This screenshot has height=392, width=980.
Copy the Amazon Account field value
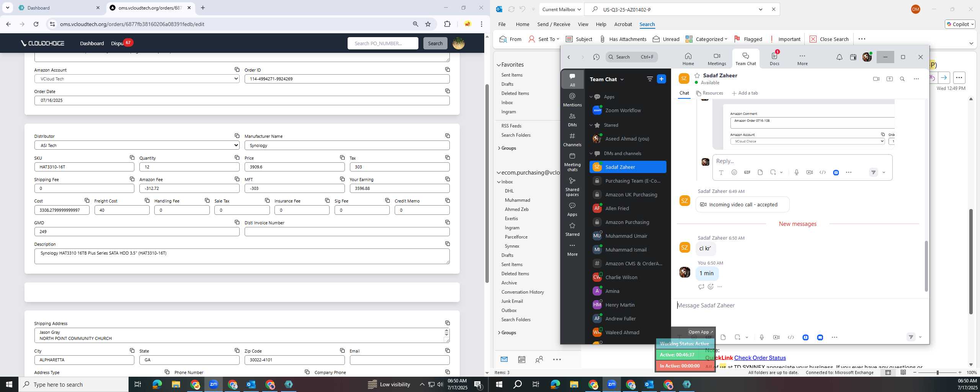click(x=237, y=70)
